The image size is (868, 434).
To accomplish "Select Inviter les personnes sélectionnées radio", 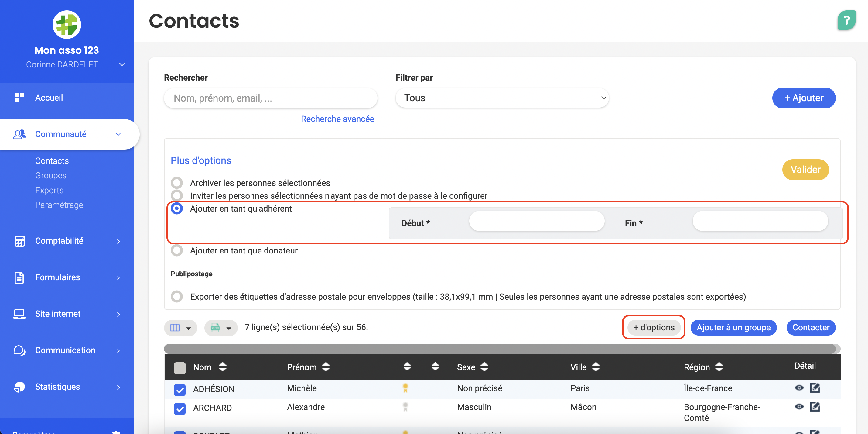I will point(177,195).
